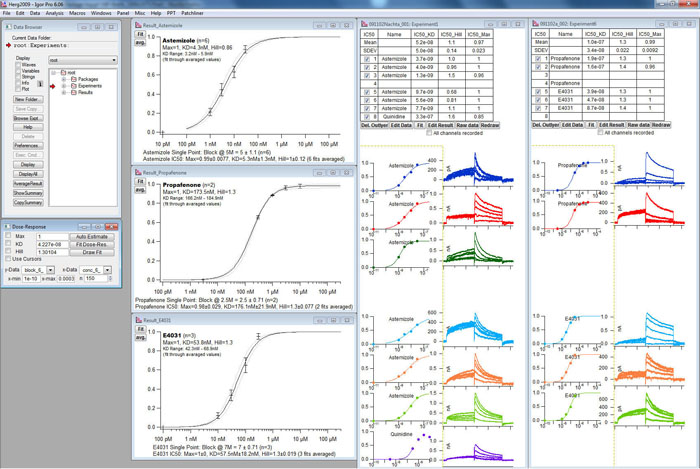Click the Igor Pro application icon in title bar
700x469 pixels.
pyautogui.click(x=4, y=4)
